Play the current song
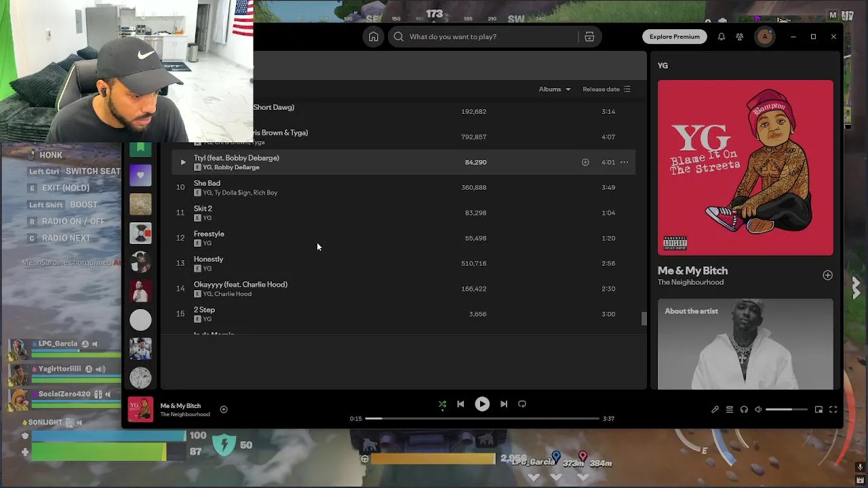 [x=482, y=404]
